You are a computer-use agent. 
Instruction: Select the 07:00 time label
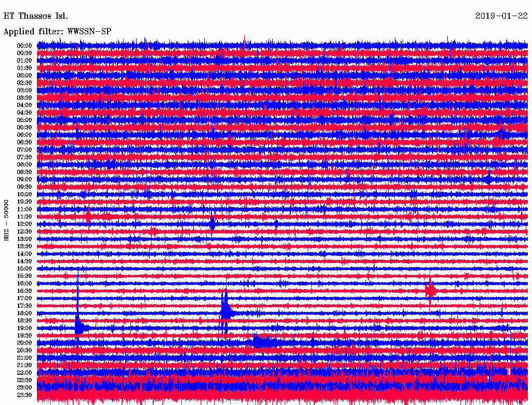tap(24, 150)
